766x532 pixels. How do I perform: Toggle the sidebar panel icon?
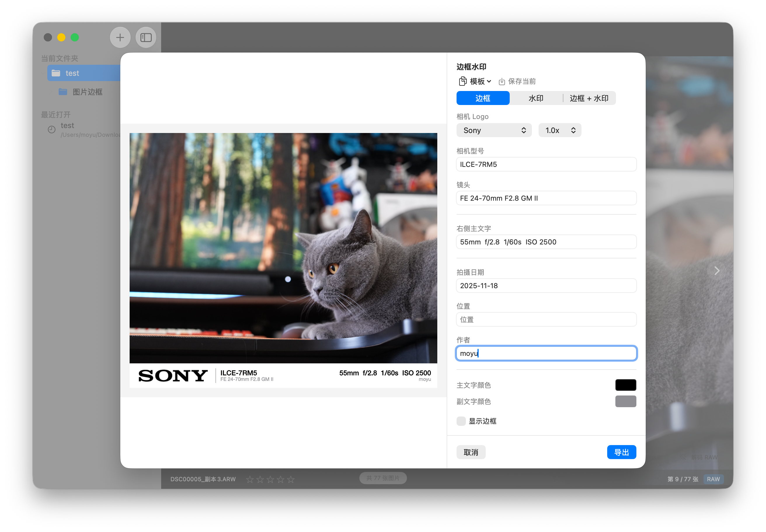[146, 37]
